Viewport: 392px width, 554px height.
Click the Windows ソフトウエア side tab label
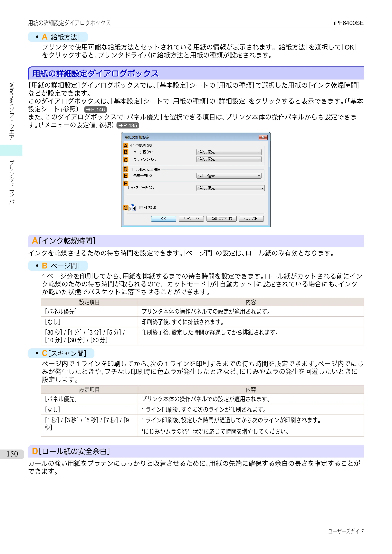11,111
